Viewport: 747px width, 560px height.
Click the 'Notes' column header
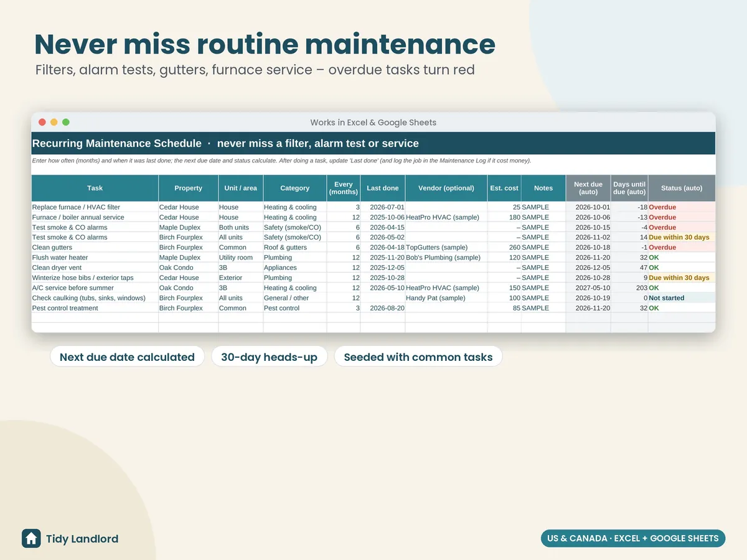(543, 188)
